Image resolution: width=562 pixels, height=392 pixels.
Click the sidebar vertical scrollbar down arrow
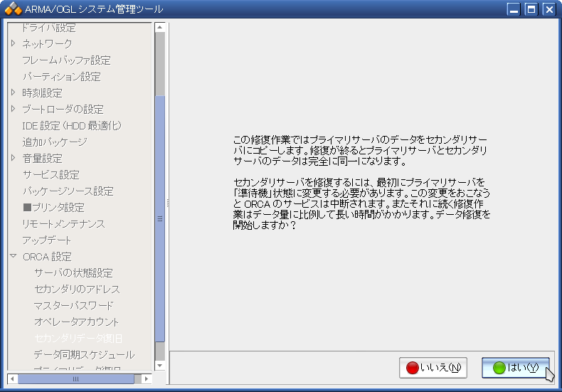[160, 365]
